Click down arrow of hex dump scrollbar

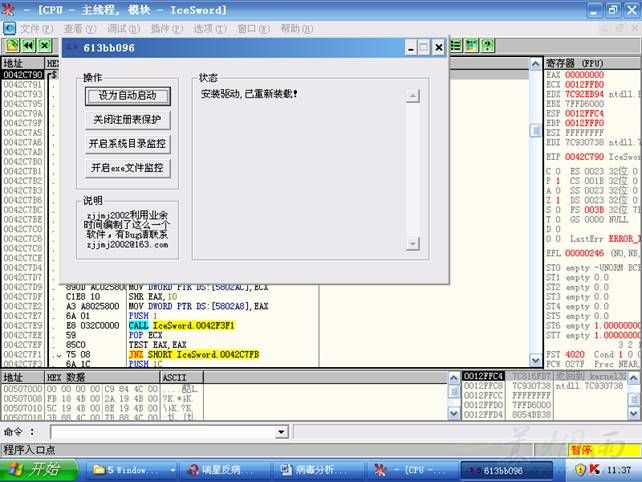454,414
